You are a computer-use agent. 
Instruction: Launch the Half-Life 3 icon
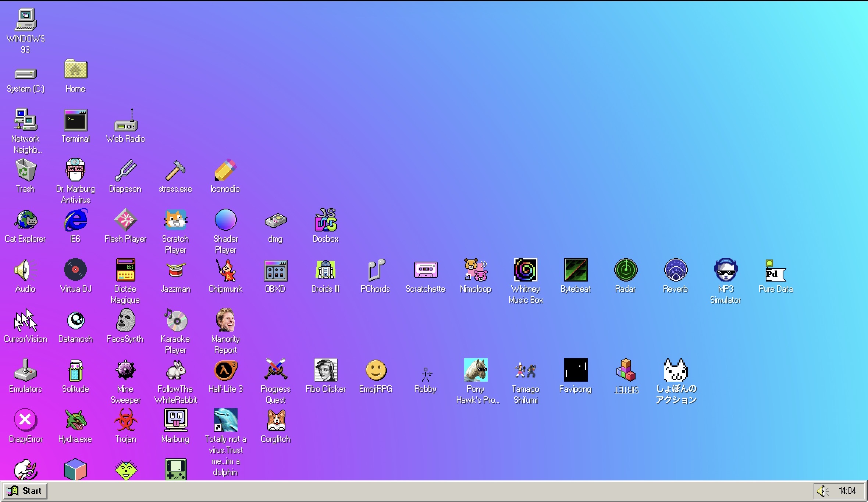(x=225, y=370)
